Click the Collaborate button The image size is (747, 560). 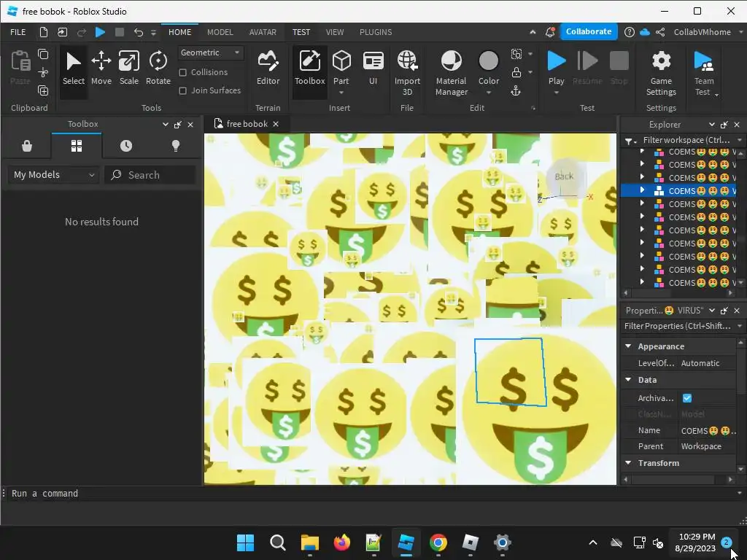click(589, 31)
